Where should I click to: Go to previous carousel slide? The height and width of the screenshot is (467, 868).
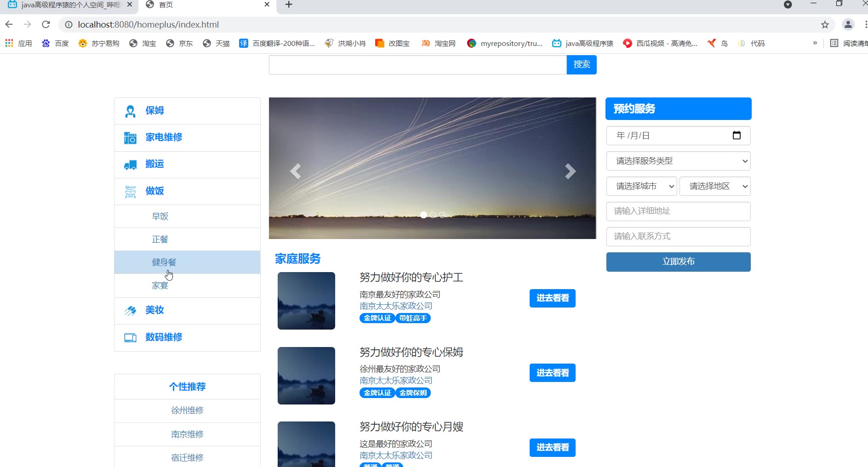(x=296, y=171)
